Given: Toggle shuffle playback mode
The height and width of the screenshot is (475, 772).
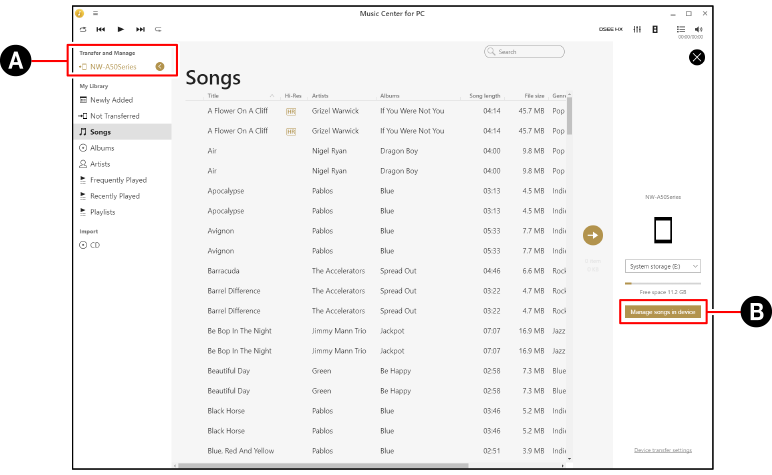Looking at the screenshot, I should click(x=83, y=30).
